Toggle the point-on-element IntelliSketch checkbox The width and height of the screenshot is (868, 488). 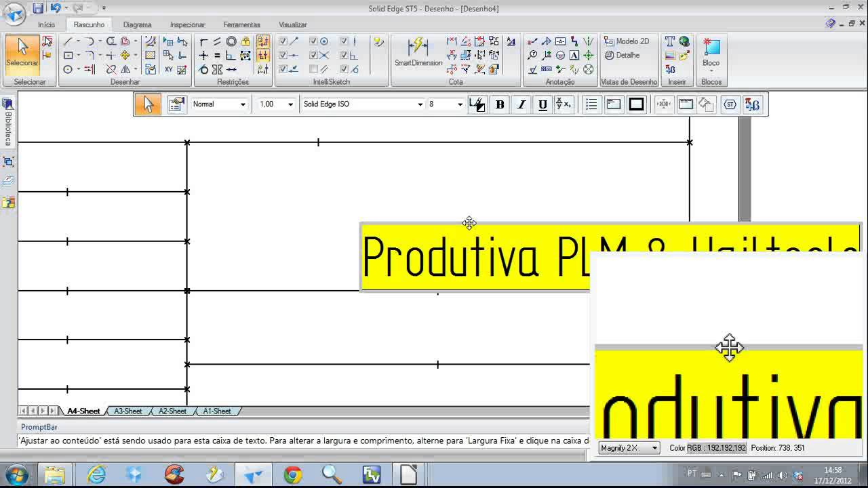(x=283, y=69)
